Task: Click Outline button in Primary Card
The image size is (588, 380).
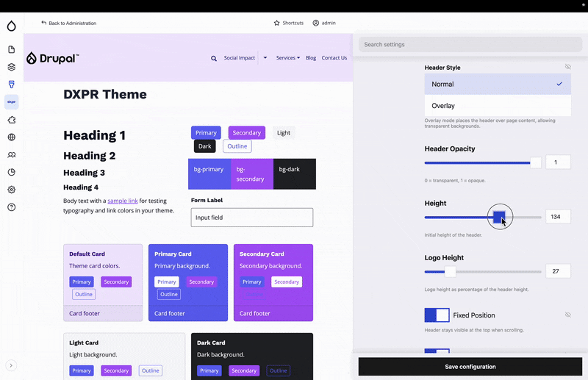Action: tap(169, 294)
